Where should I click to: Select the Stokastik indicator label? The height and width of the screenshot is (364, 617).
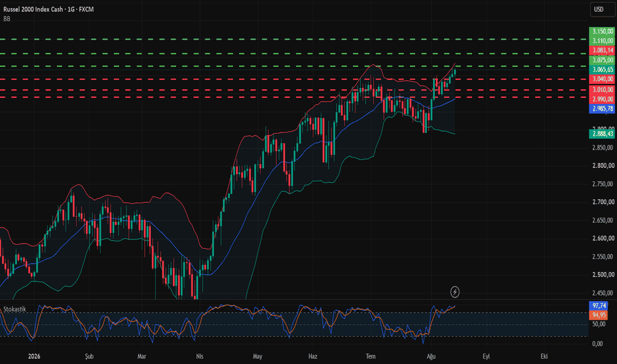[x=15, y=309]
